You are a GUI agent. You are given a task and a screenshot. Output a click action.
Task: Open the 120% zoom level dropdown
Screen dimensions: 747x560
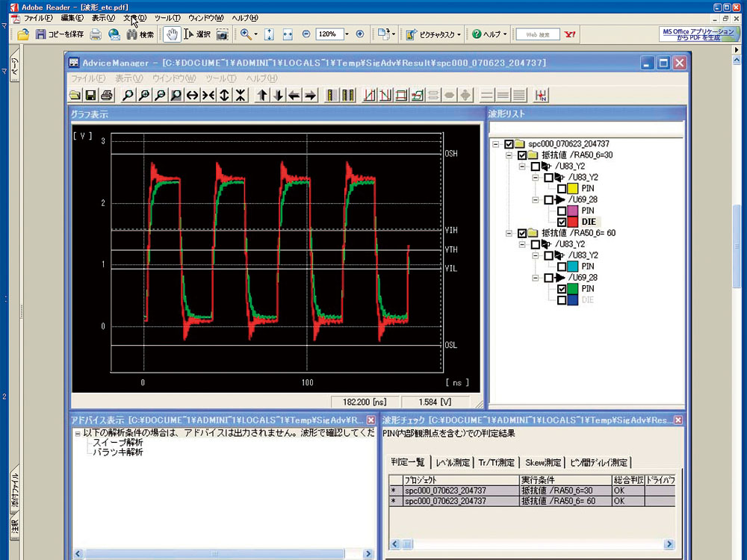pyautogui.click(x=347, y=34)
